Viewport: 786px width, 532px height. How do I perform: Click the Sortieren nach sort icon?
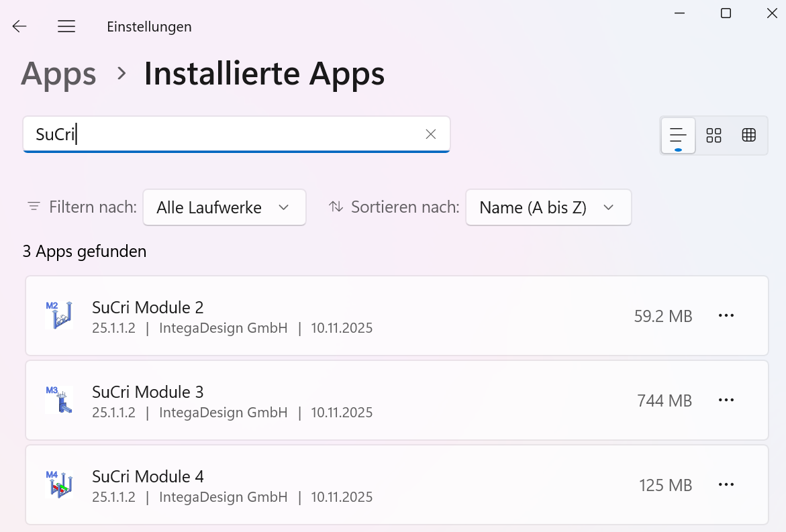[336, 207]
